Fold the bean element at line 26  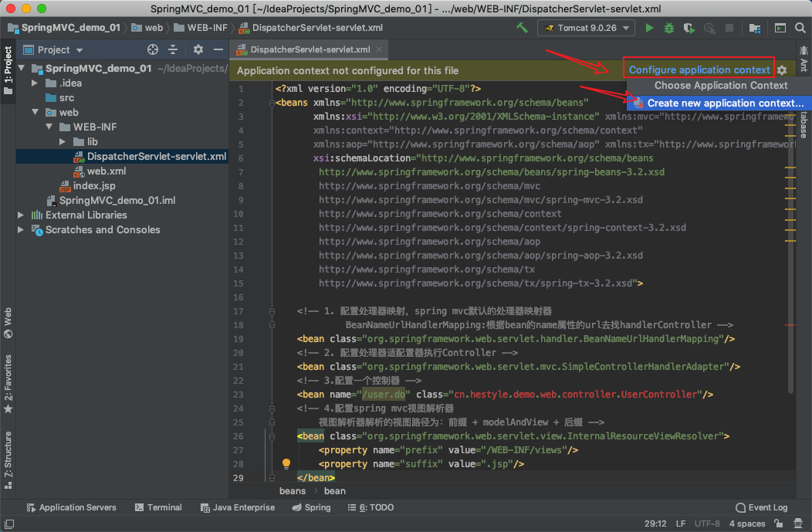(272, 436)
